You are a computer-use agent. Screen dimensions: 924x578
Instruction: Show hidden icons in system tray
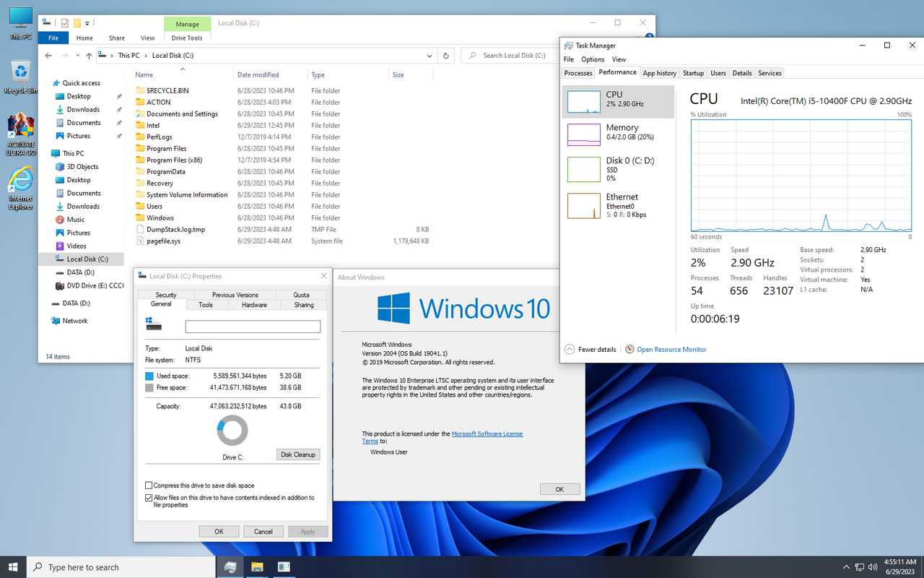tap(846, 567)
